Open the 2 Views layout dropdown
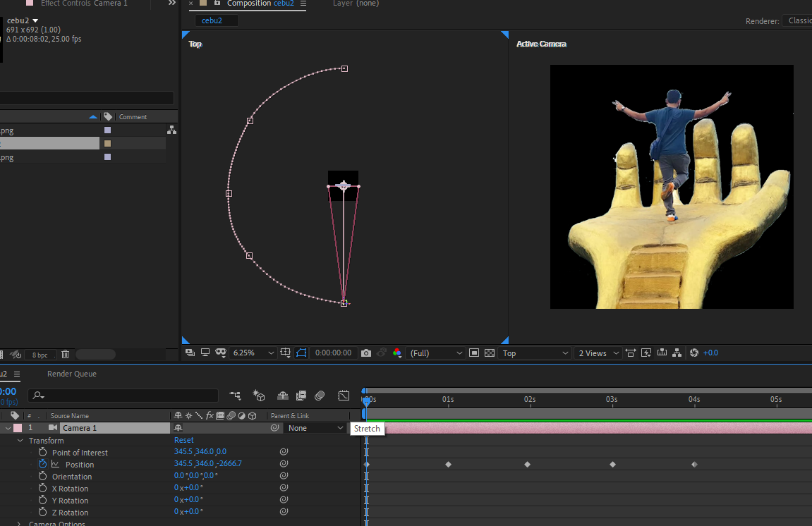Viewport: 812px width, 526px height. (x=598, y=353)
